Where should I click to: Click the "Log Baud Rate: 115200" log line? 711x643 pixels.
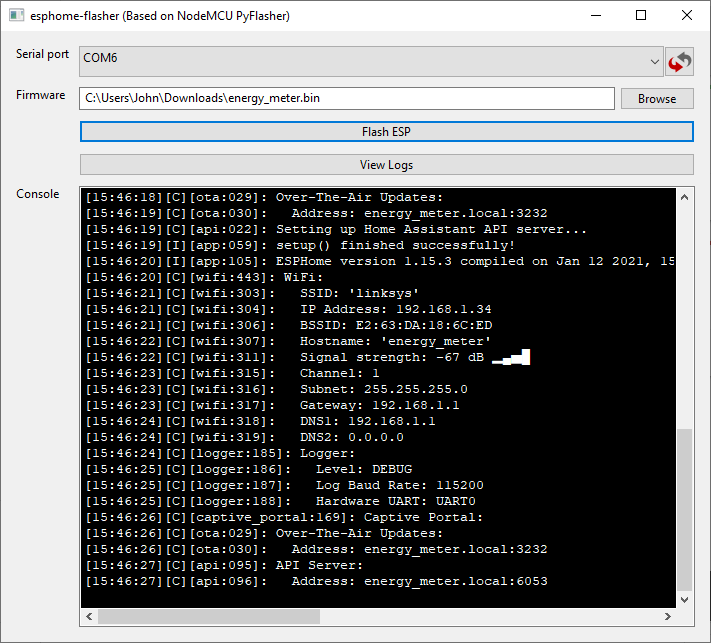[x=285, y=485]
